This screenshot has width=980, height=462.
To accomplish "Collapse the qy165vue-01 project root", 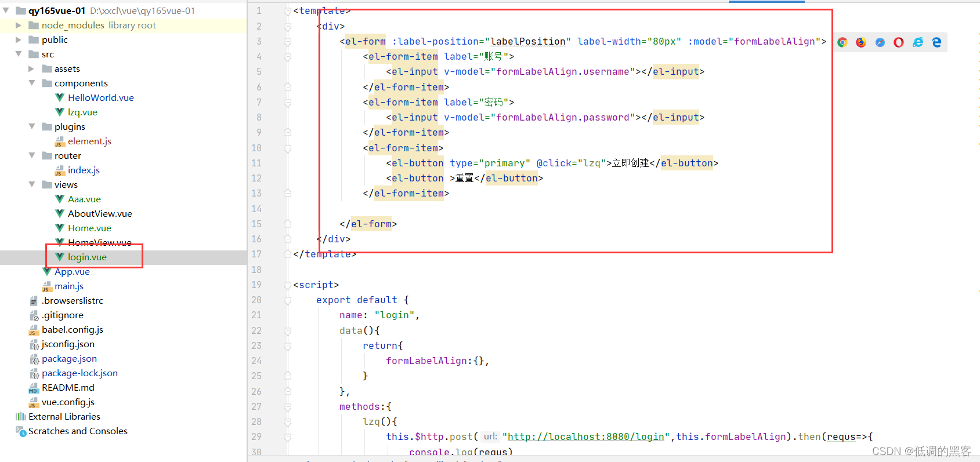I will tap(6, 10).
